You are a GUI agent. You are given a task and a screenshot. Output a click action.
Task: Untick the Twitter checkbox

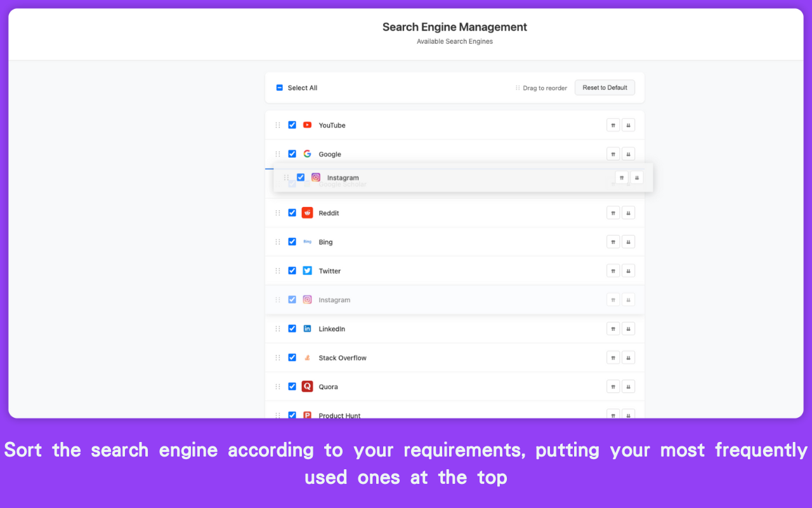(x=292, y=271)
